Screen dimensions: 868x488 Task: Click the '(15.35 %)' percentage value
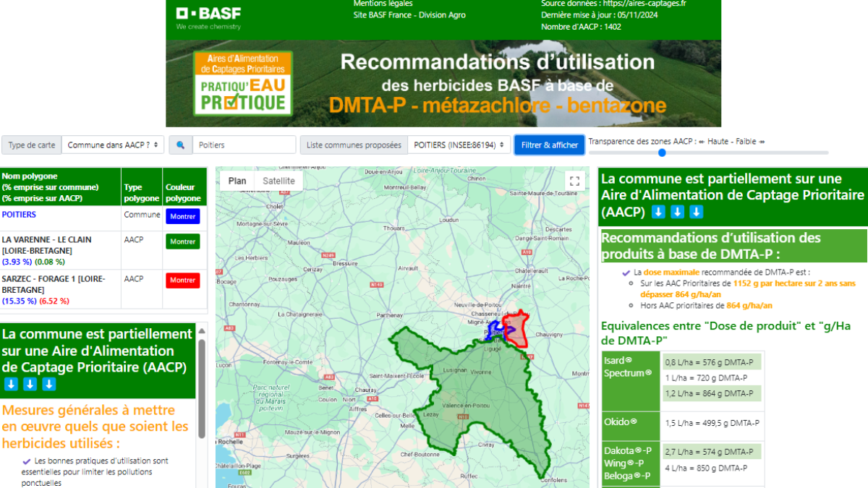coord(19,301)
